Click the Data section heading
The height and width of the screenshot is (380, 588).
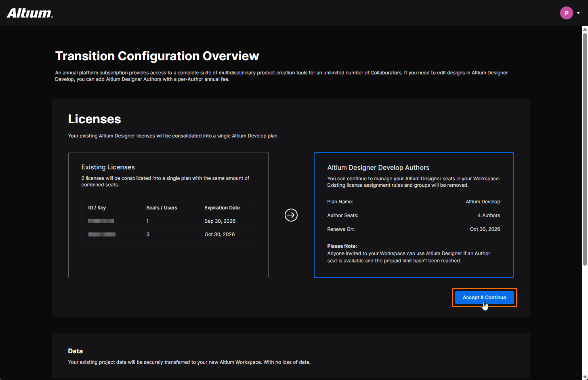(x=76, y=351)
